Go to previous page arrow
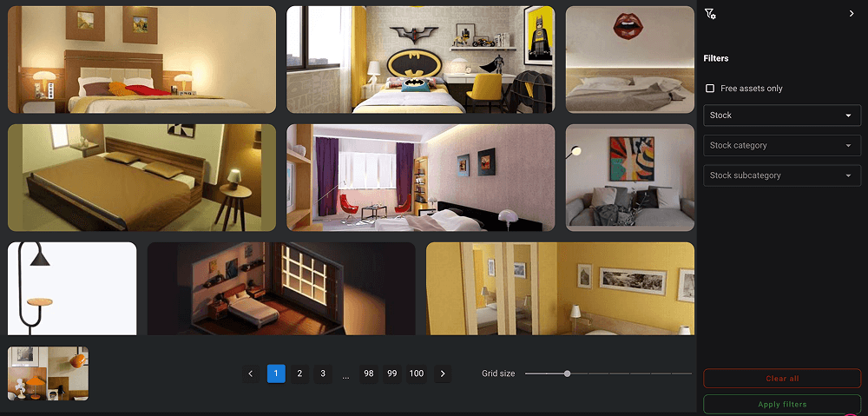 (250, 373)
